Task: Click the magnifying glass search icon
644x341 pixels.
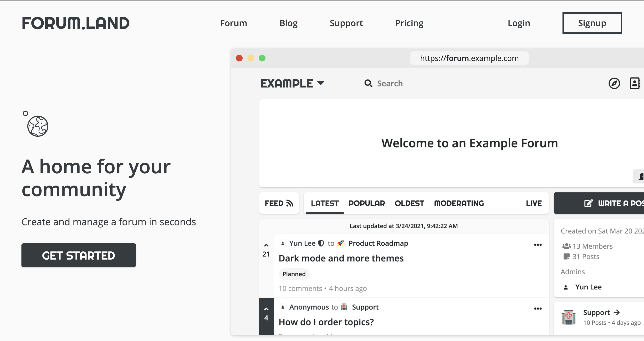Action: 368,83
